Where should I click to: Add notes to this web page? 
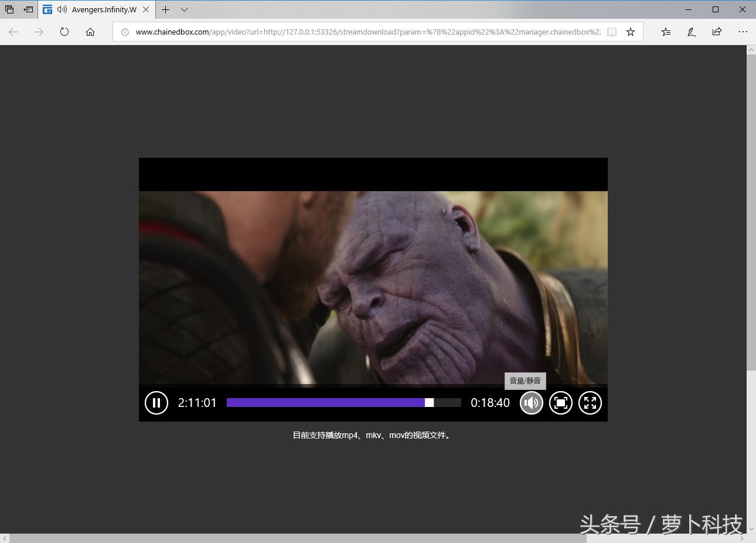(x=692, y=32)
